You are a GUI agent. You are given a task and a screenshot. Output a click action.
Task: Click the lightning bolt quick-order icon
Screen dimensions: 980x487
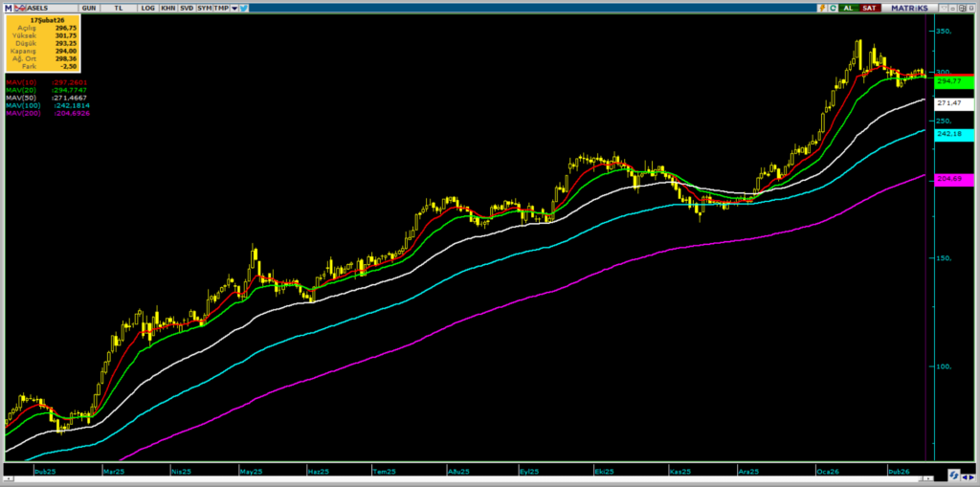(822, 8)
